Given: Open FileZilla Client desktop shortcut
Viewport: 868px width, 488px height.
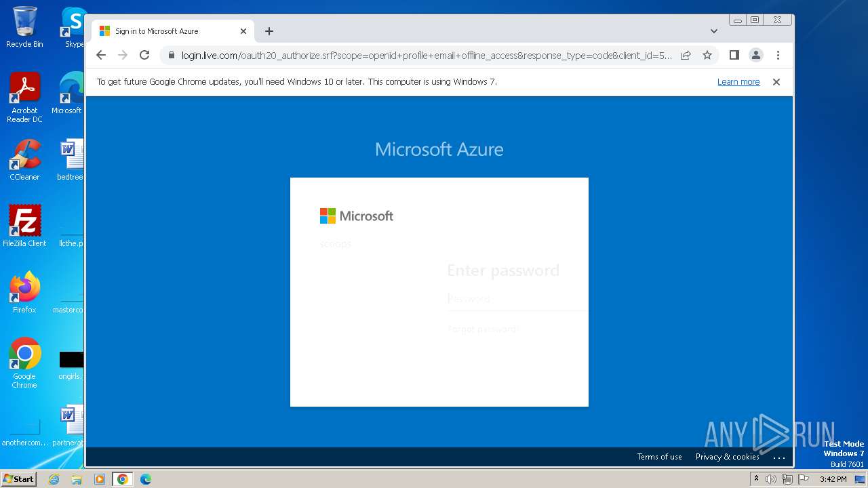Looking at the screenshot, I should 24,226.
